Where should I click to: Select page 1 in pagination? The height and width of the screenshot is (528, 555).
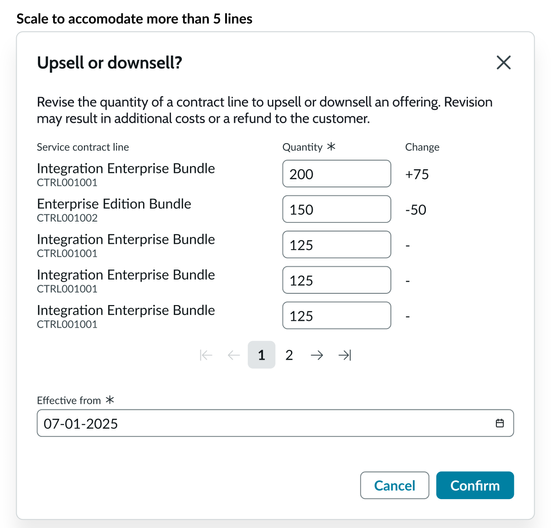click(261, 355)
